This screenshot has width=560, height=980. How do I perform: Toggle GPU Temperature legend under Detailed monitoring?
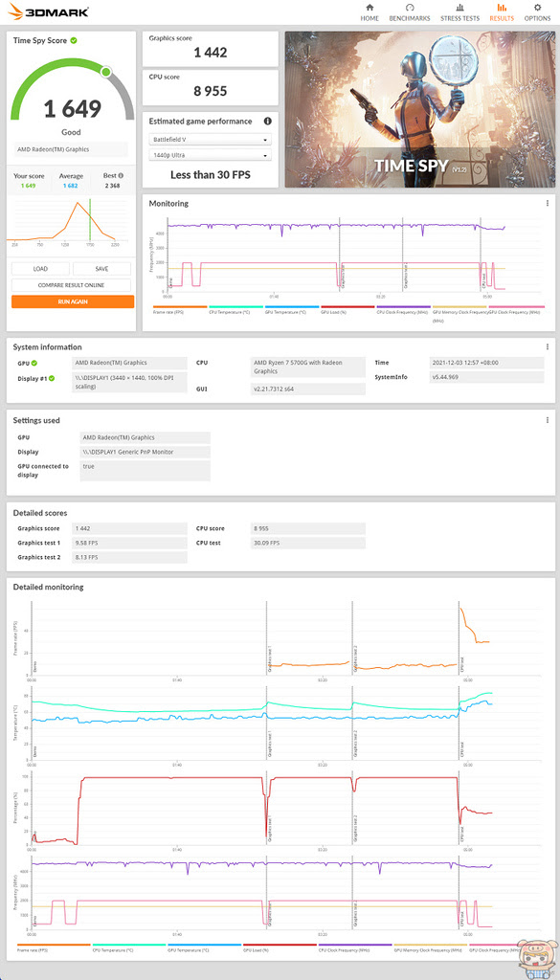(204, 947)
